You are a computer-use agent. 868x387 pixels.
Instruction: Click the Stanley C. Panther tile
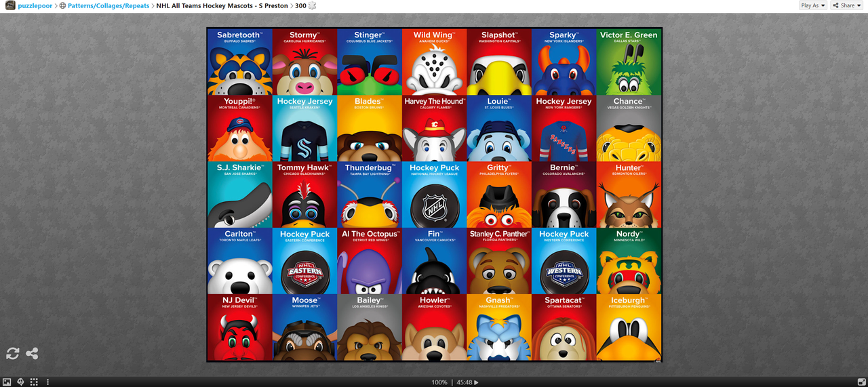[499, 261]
